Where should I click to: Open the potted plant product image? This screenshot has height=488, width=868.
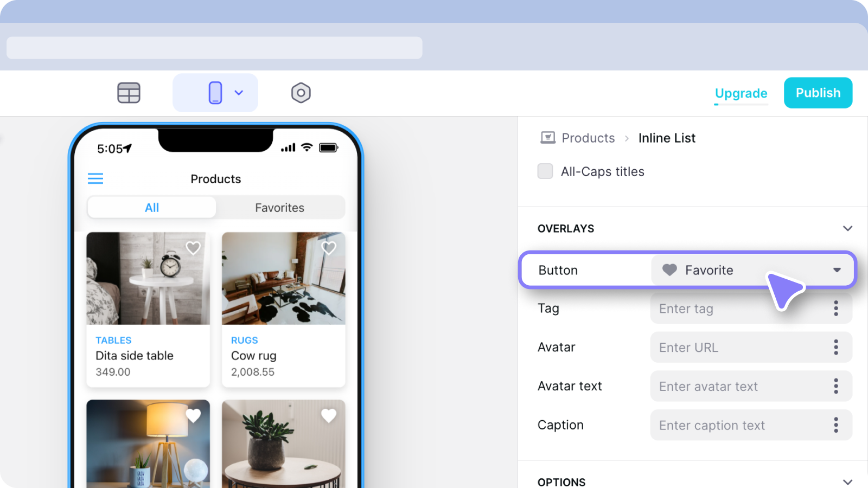(x=284, y=444)
